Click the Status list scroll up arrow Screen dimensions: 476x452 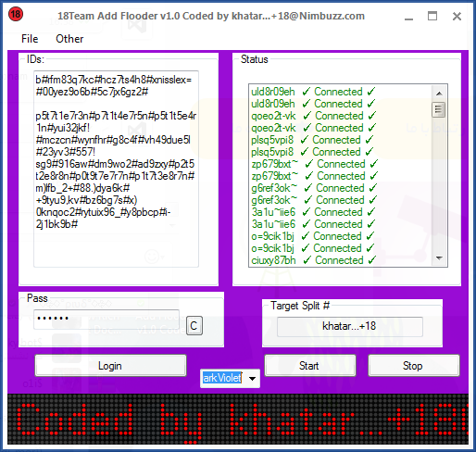[x=439, y=94]
